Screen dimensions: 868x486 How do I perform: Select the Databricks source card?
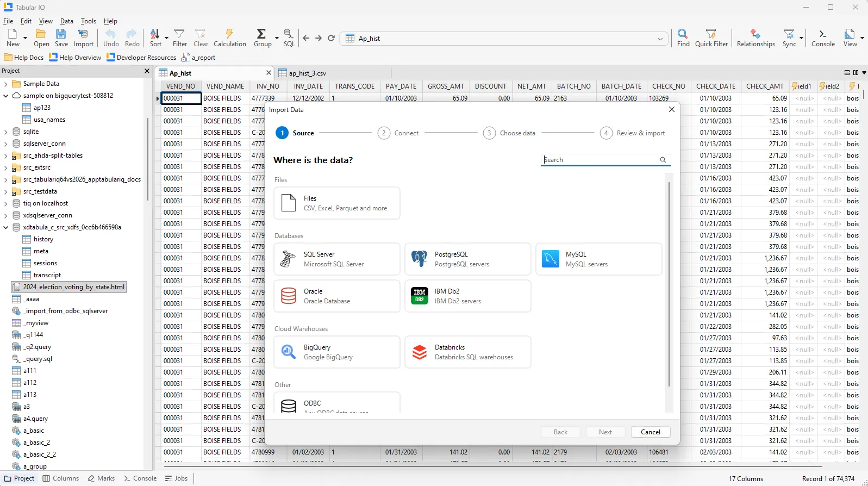468,352
